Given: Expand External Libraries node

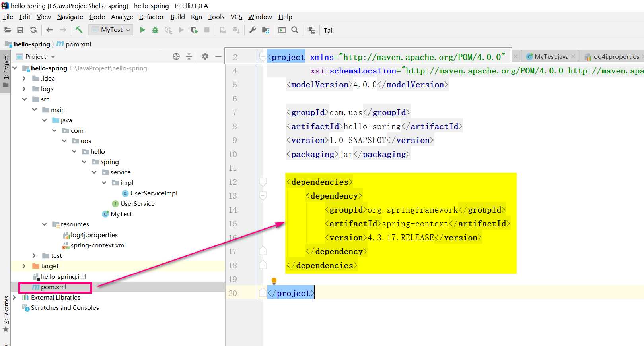Looking at the screenshot, I should click(14, 297).
